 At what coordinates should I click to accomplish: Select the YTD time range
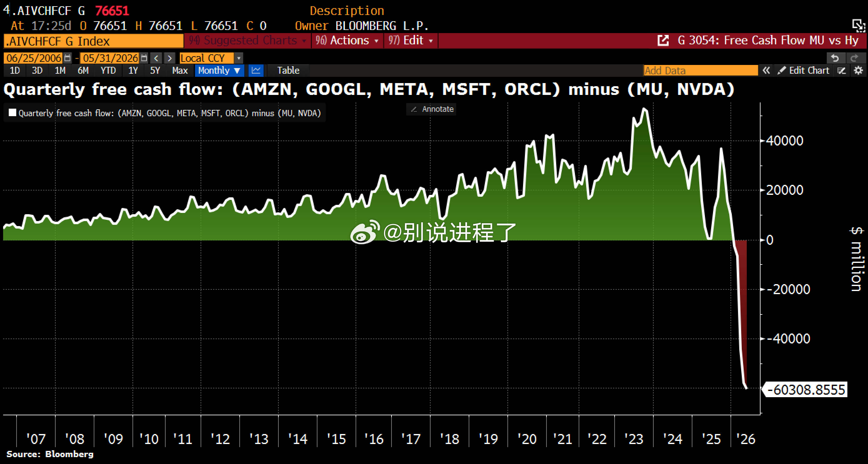tap(108, 70)
